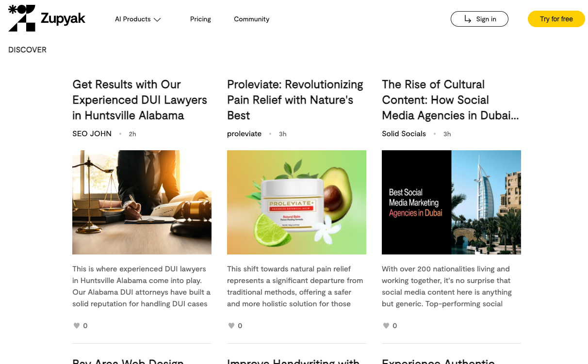Click the Sign in arrow icon

(x=468, y=19)
